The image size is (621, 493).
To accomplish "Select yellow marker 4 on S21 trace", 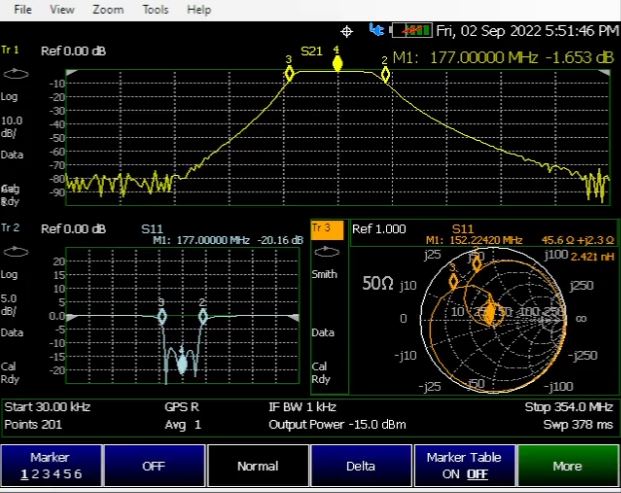I will [337, 64].
